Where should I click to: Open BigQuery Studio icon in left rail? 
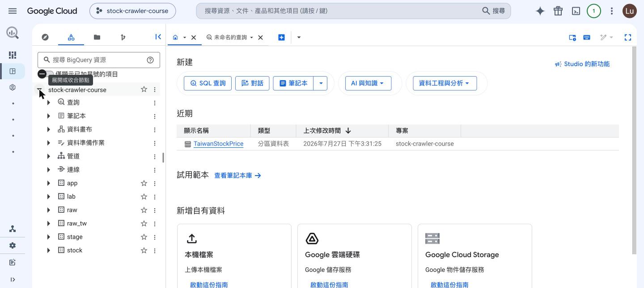click(x=13, y=71)
